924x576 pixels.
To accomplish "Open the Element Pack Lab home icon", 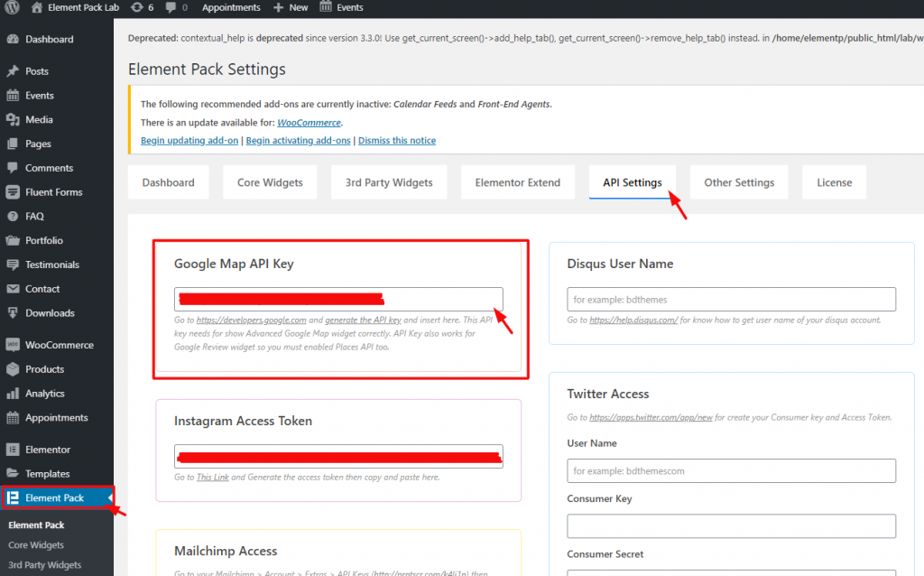I will click(36, 7).
